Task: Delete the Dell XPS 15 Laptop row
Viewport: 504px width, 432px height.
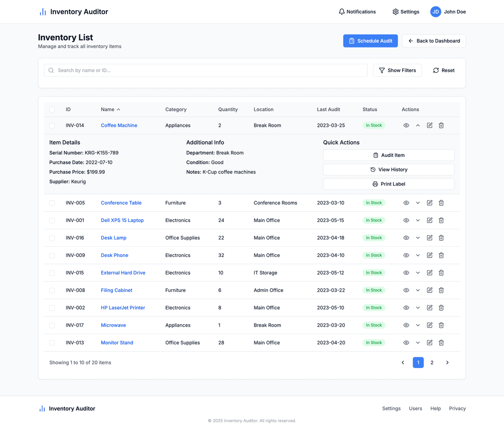Action: [441, 220]
